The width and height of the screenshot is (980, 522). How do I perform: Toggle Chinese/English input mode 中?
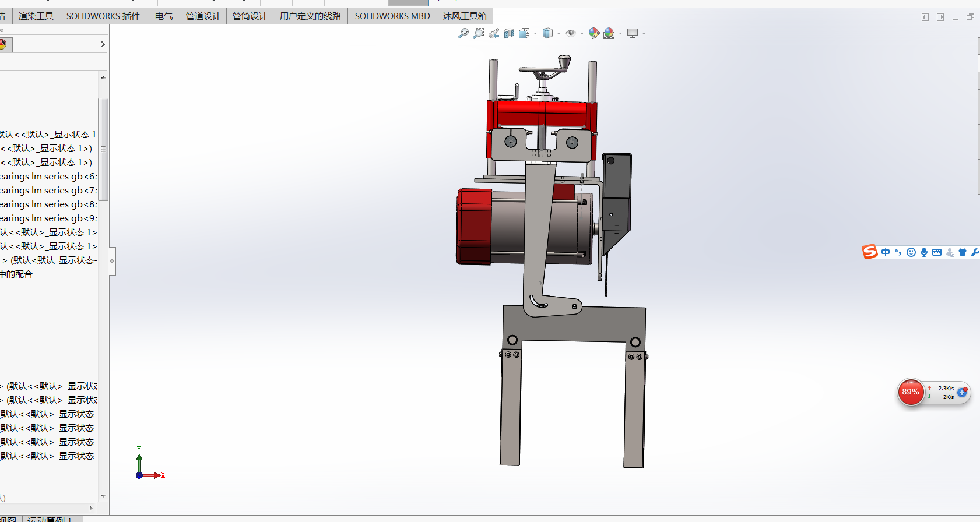point(886,252)
